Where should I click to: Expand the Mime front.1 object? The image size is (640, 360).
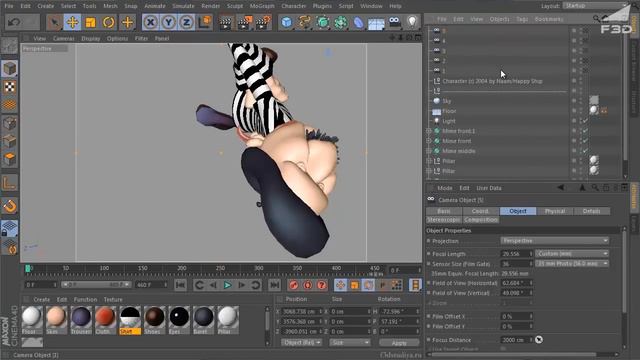[429, 131]
